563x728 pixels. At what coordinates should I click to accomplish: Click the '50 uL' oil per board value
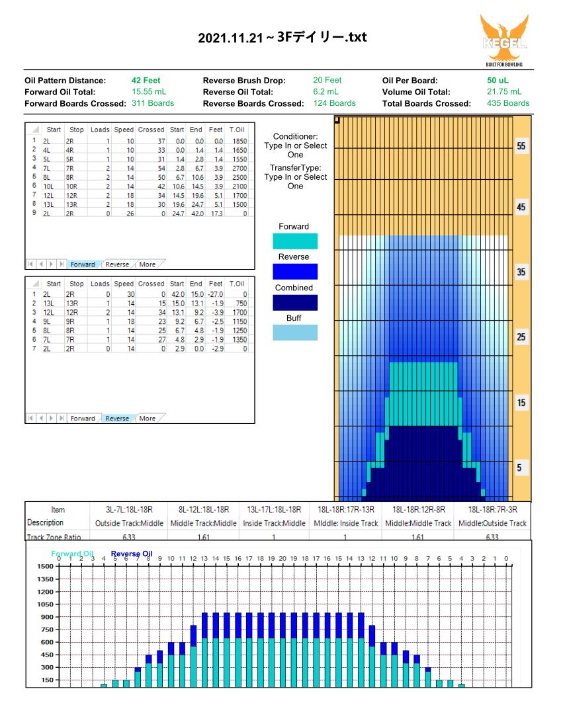coord(498,80)
